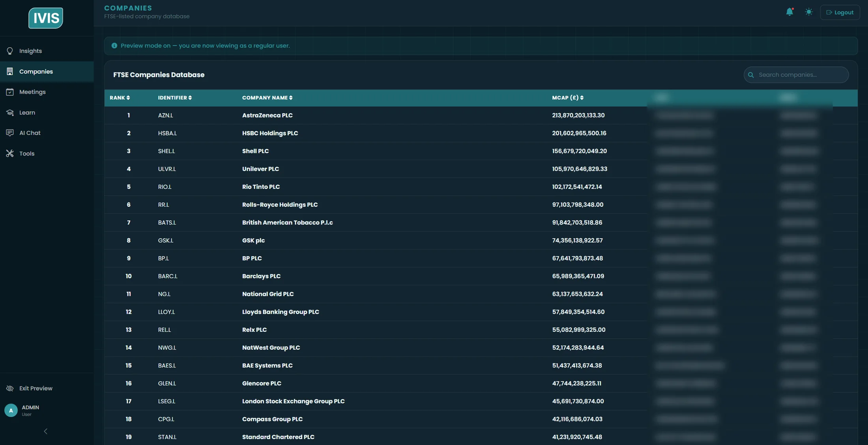Click Rolls-Royce Holdings PLC

coord(280,205)
